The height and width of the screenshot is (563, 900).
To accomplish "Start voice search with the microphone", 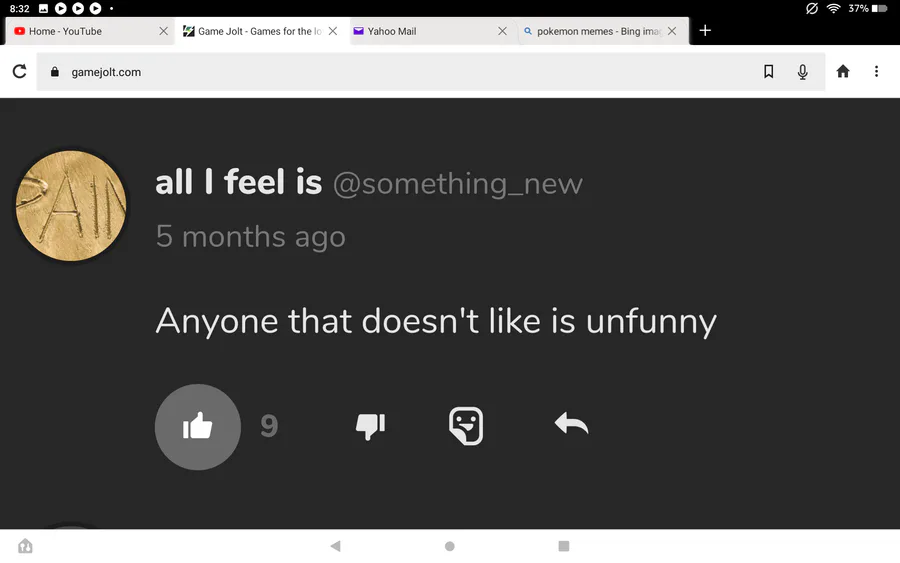I will tap(802, 71).
